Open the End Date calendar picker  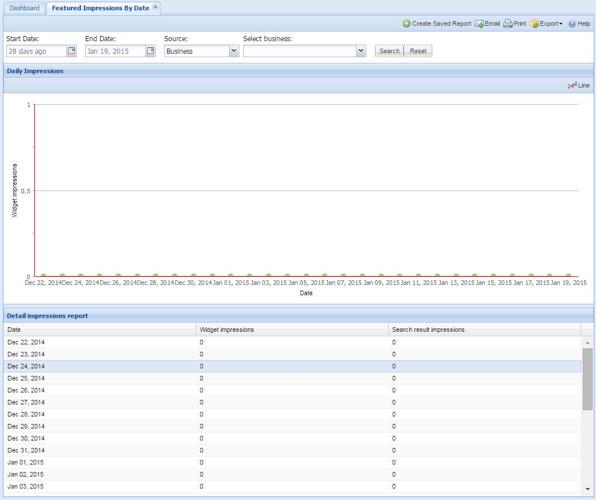coord(151,51)
